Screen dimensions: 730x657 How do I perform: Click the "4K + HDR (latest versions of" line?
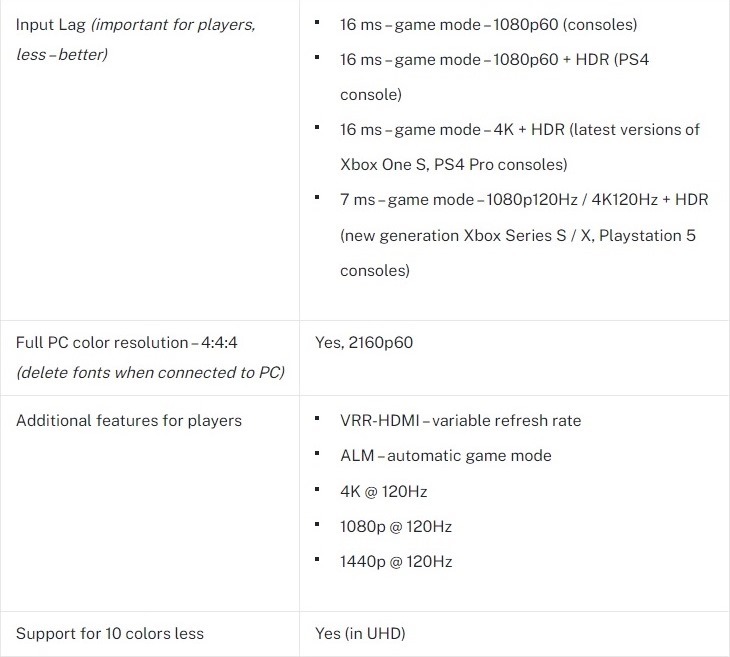click(519, 130)
